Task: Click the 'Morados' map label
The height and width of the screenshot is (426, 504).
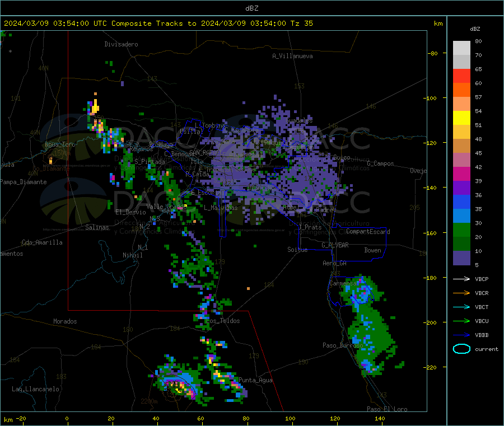Action: 65,321
